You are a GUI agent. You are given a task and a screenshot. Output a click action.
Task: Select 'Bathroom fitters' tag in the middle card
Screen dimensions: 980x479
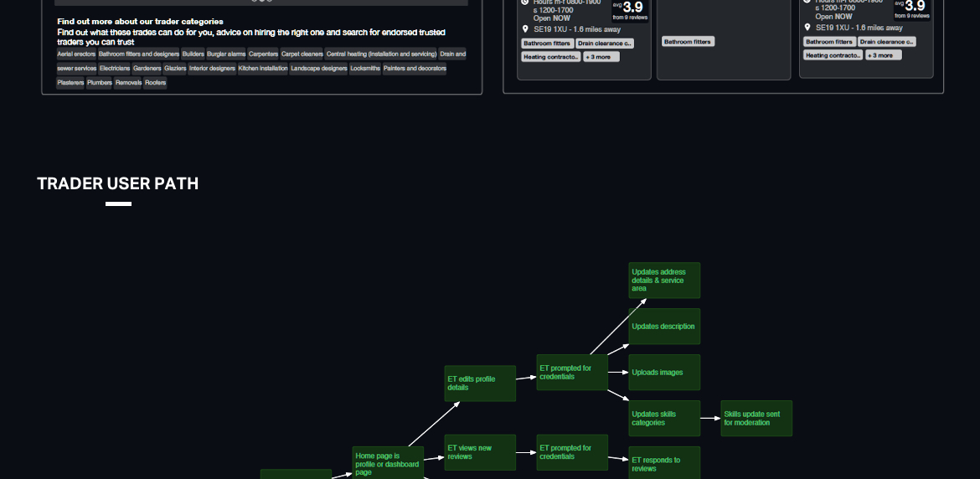(x=688, y=41)
